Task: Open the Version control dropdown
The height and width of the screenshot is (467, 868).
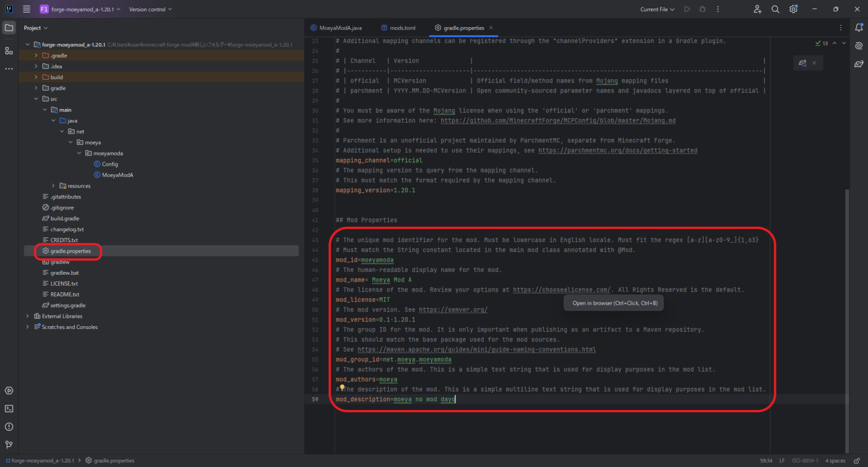Action: coord(150,10)
